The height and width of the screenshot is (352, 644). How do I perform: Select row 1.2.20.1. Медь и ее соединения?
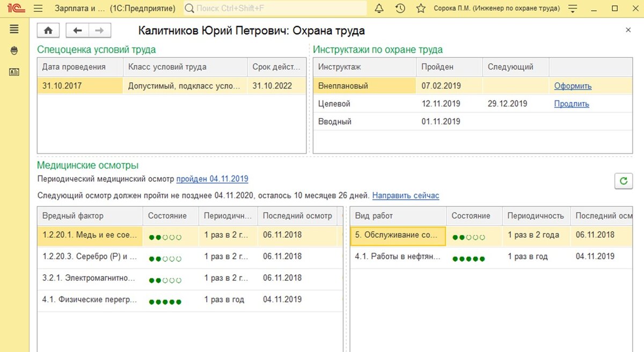coord(191,235)
